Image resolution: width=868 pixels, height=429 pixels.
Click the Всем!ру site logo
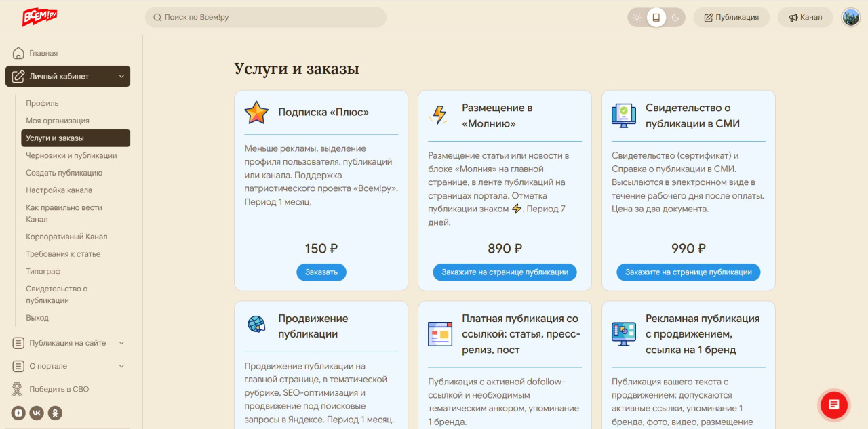click(40, 17)
